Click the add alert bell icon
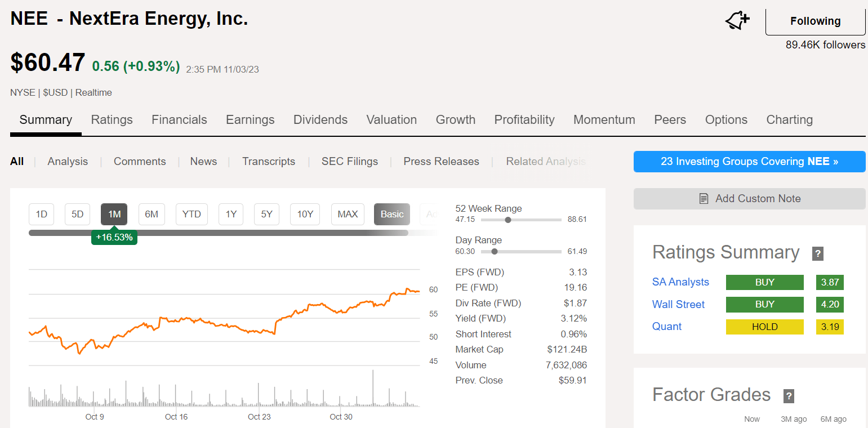This screenshot has width=868, height=428. tap(737, 21)
